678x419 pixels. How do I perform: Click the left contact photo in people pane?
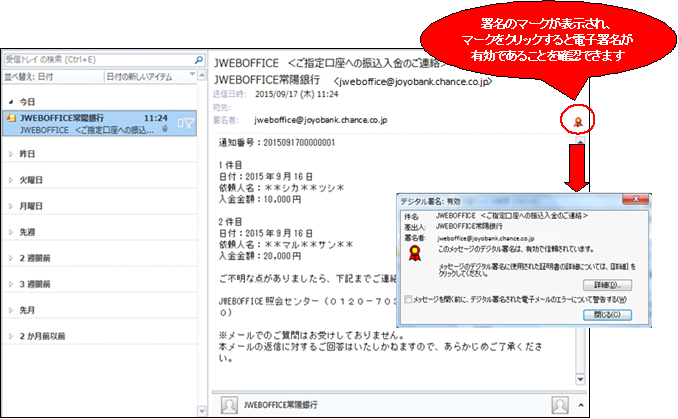click(229, 405)
